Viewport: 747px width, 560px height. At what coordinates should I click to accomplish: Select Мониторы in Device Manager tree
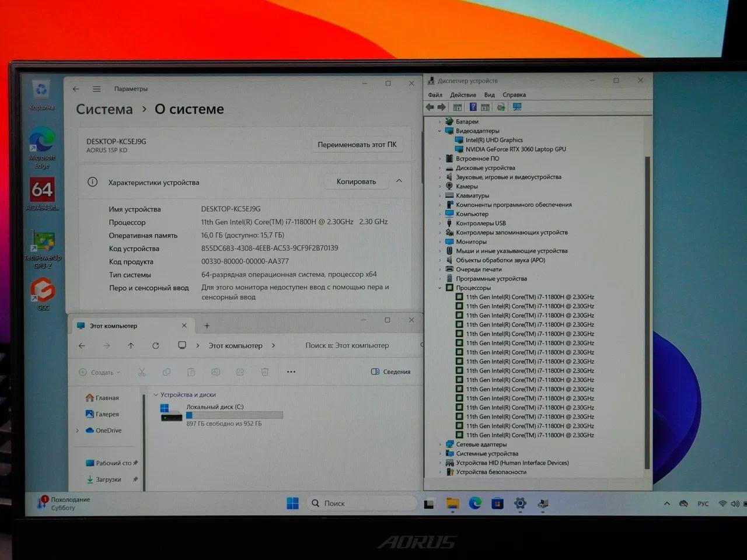[x=471, y=242]
